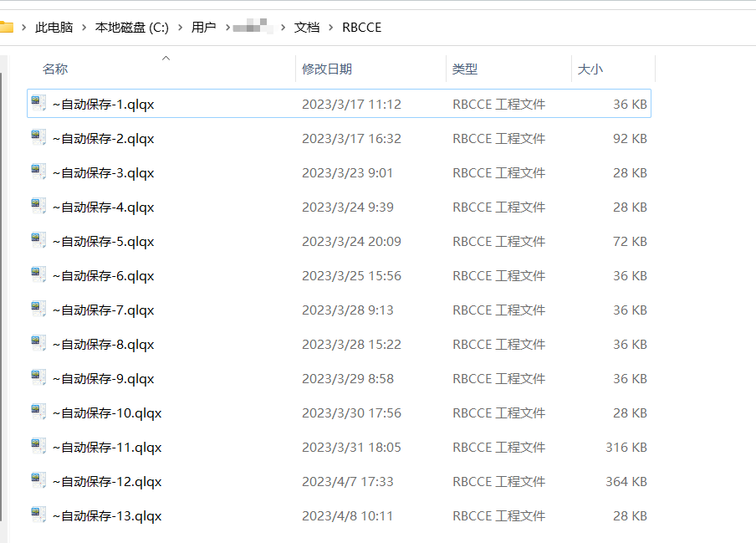Select the ~自动保存-1.qlqx file icon

pyautogui.click(x=37, y=103)
